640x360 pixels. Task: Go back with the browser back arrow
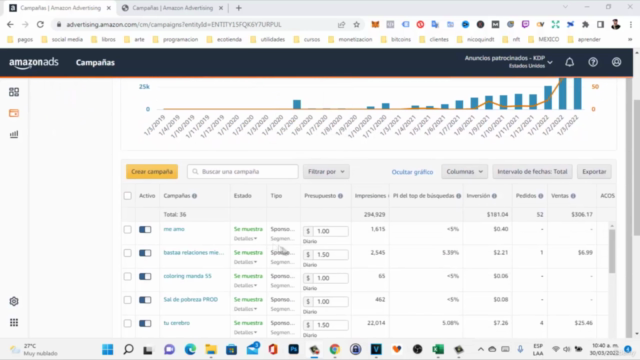10,24
